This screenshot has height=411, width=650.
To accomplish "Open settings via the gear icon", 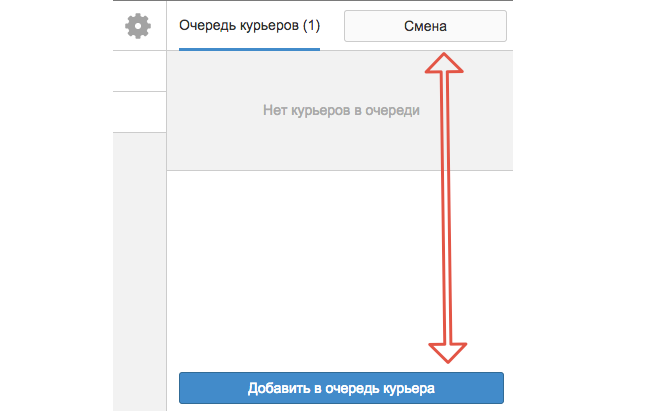I will 138,26.
